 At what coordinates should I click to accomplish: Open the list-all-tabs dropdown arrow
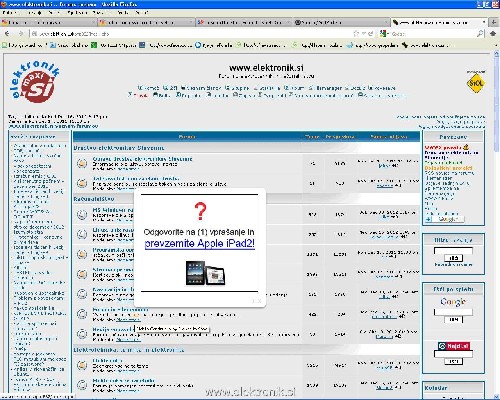tap(484, 22)
